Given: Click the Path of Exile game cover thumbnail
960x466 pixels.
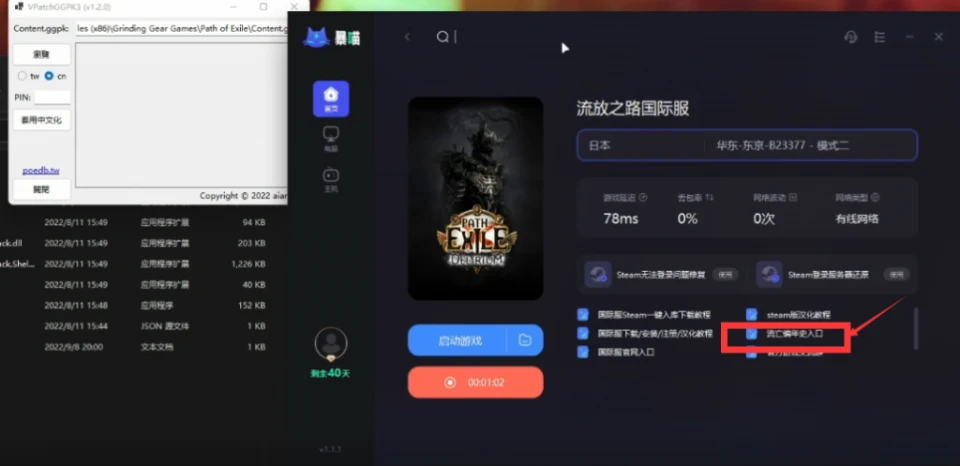Looking at the screenshot, I should (x=476, y=198).
